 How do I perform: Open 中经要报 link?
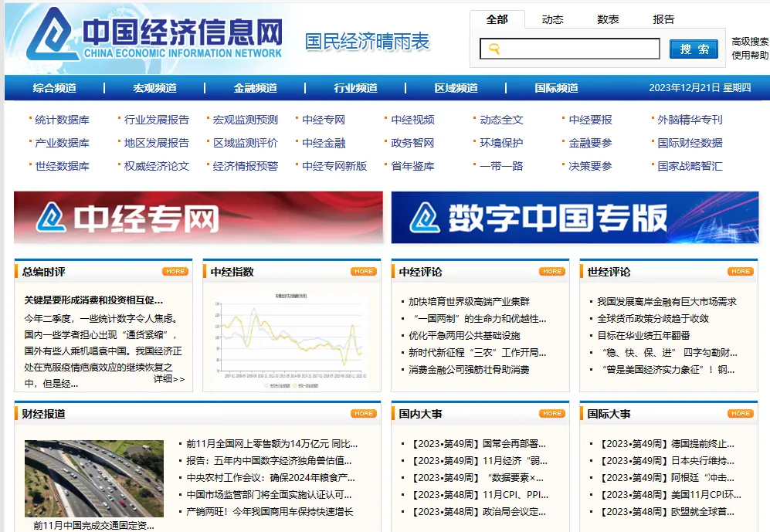coord(590,120)
